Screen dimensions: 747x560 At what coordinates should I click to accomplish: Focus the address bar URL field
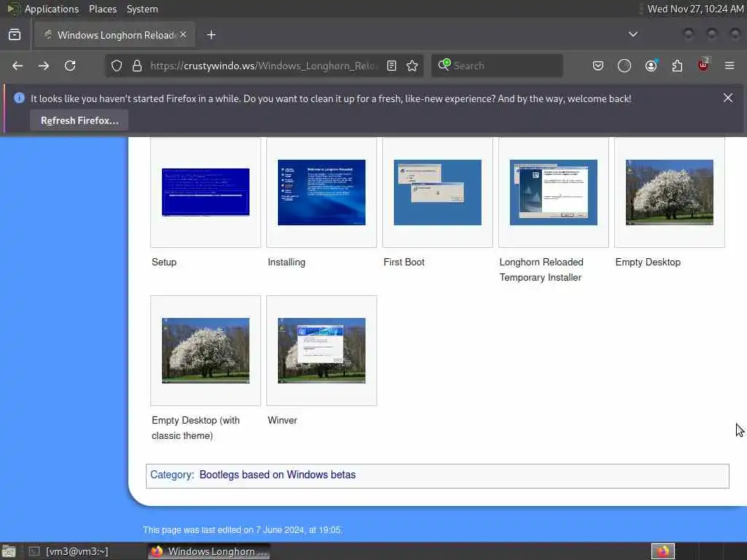coord(264,66)
